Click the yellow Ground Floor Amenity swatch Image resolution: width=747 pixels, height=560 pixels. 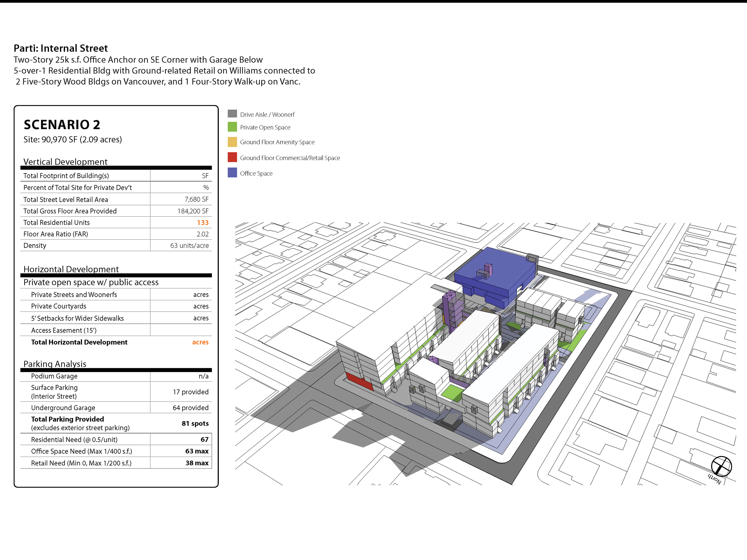(x=232, y=142)
